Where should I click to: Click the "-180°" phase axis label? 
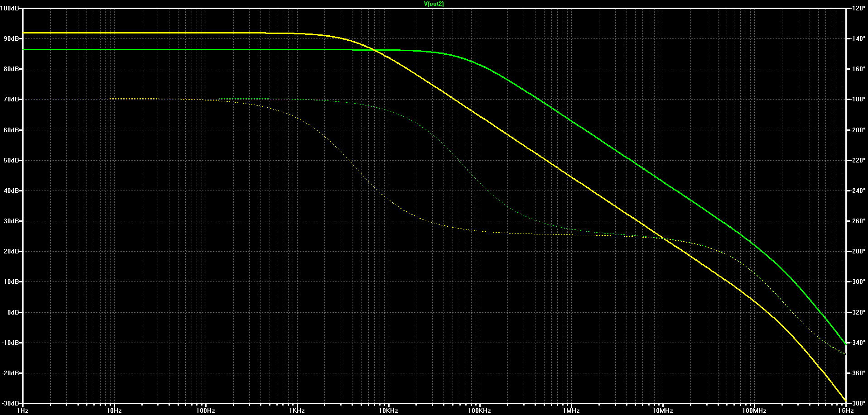click(858, 99)
